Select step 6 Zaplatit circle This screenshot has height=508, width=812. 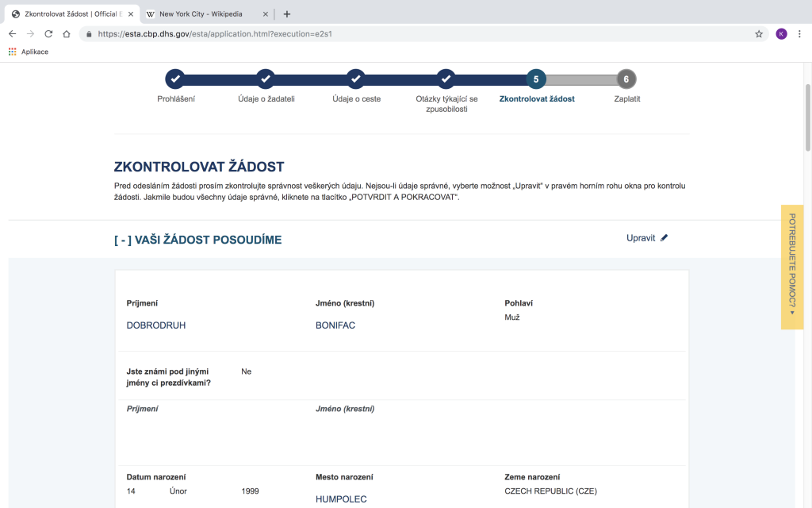pos(626,79)
